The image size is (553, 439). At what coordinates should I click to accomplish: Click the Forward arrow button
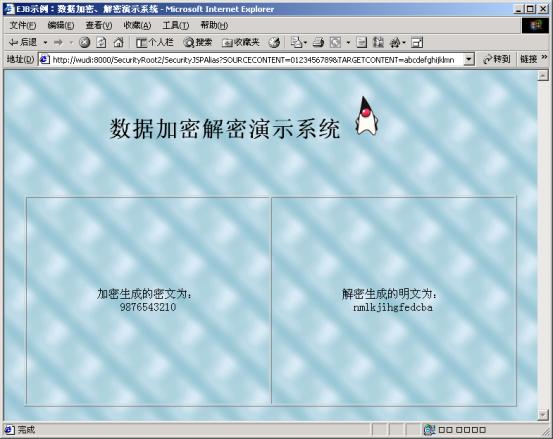pyautogui.click(x=58, y=43)
